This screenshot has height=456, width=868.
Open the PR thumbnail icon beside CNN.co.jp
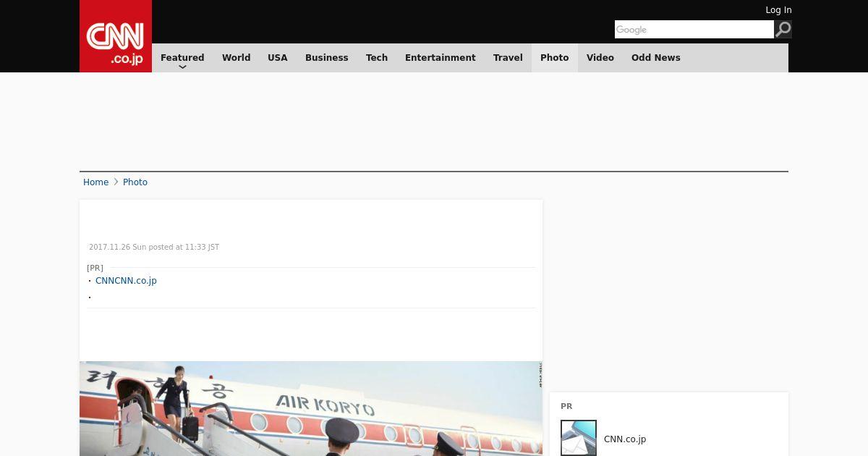pos(579,438)
